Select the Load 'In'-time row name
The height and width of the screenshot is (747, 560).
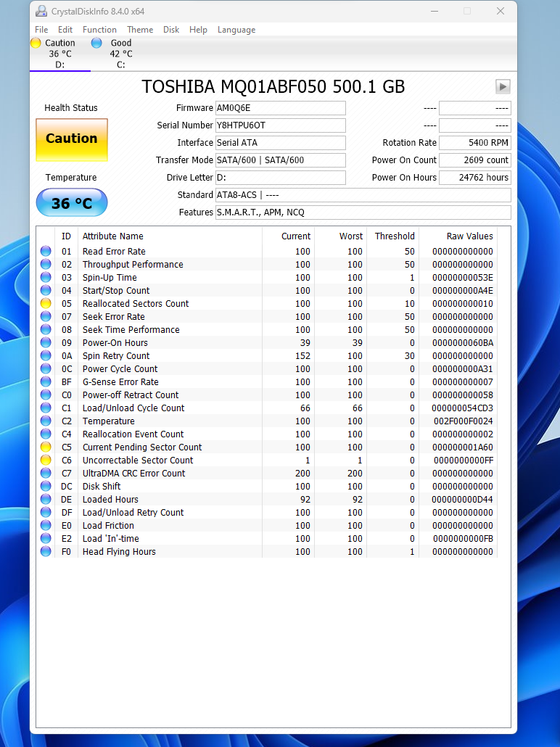[110, 538]
